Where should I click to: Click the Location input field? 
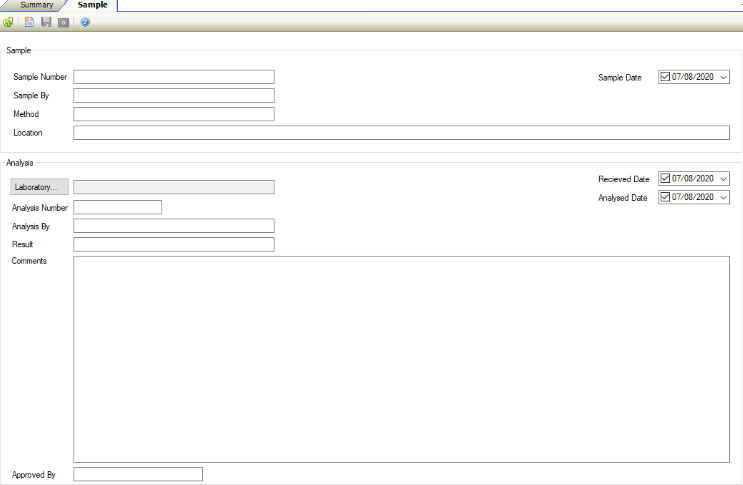tap(401, 133)
